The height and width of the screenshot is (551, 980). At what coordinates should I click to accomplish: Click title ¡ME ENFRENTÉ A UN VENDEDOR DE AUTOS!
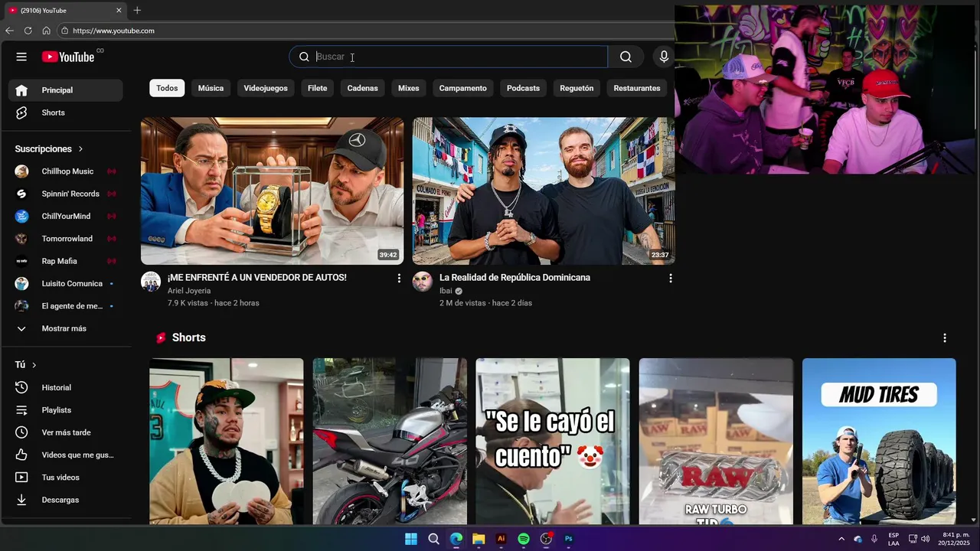[x=256, y=278]
